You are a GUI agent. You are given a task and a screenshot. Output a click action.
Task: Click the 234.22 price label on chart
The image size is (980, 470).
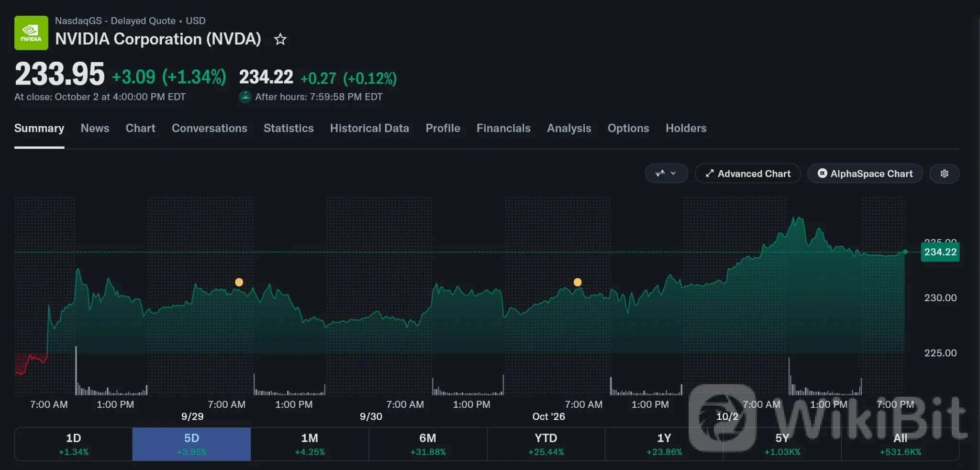[x=940, y=252]
